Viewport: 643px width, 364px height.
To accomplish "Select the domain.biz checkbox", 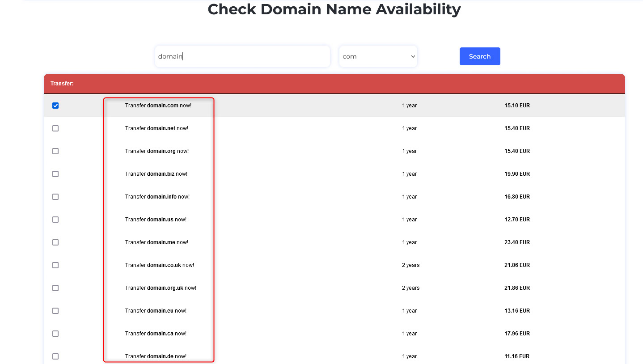I will (x=55, y=174).
